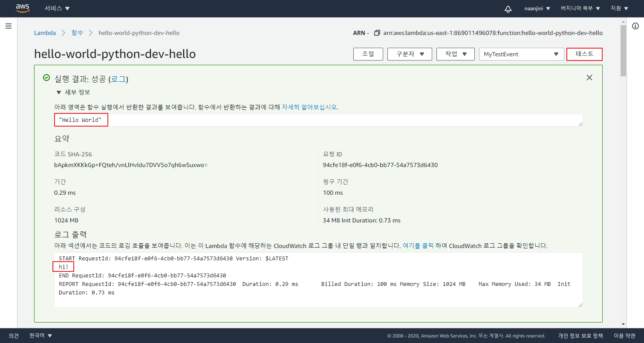The width and height of the screenshot is (644, 343).
Task: Select the START RequestId log line
Action: pos(173,259)
